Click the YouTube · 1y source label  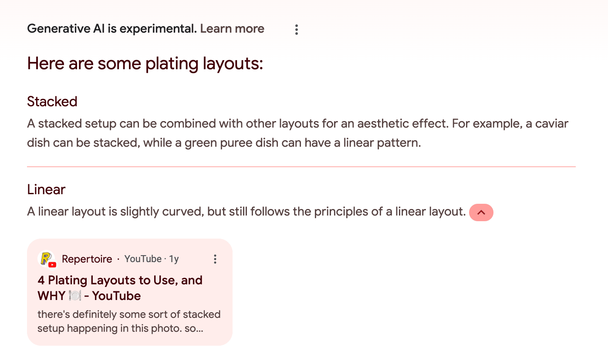pos(152,259)
